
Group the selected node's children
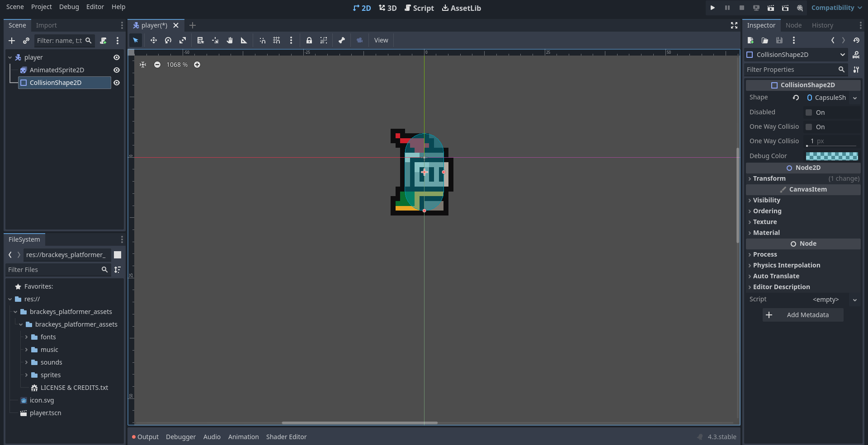coord(324,40)
